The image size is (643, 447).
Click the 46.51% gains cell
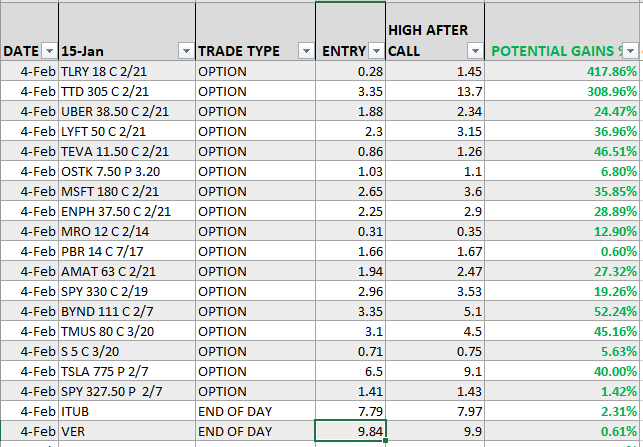pyautogui.click(x=562, y=151)
